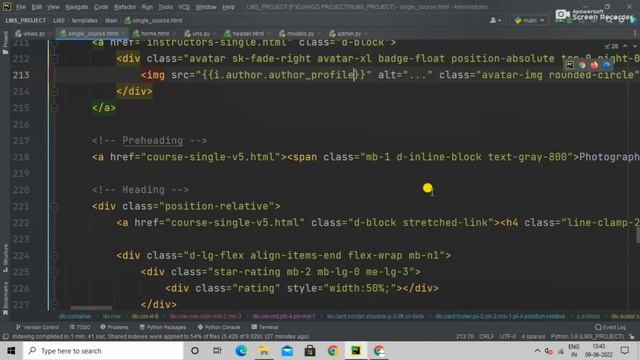Open the Terminal tool window
The image size is (640, 360).
265,327
